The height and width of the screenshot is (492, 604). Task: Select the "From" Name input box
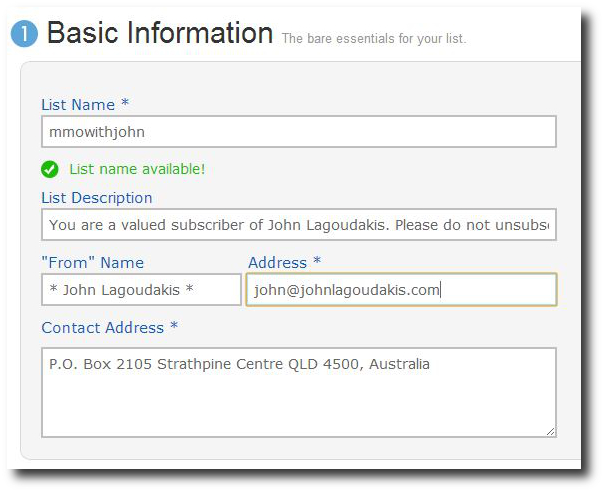click(x=141, y=290)
